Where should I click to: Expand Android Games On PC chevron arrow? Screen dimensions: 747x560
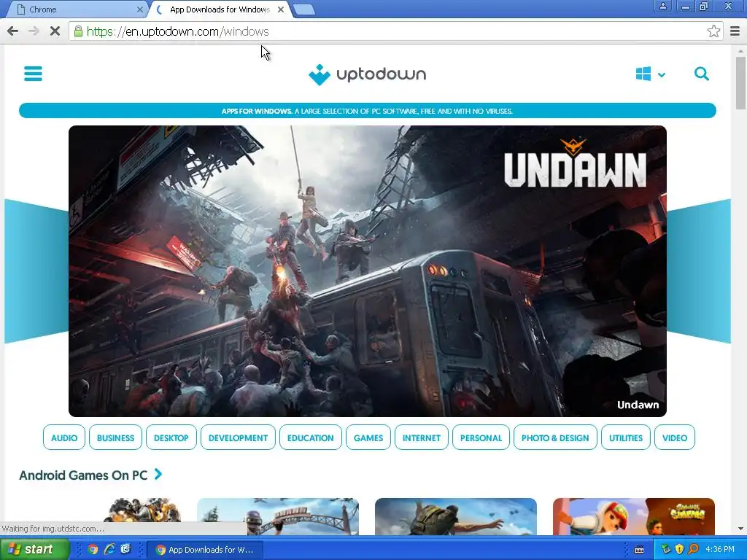(x=158, y=474)
